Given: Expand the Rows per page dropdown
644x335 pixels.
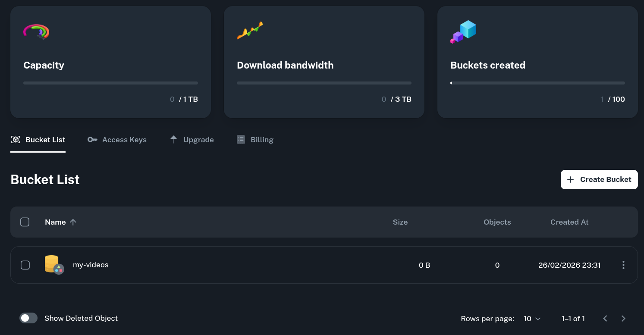Looking at the screenshot, I should pyautogui.click(x=532, y=319).
